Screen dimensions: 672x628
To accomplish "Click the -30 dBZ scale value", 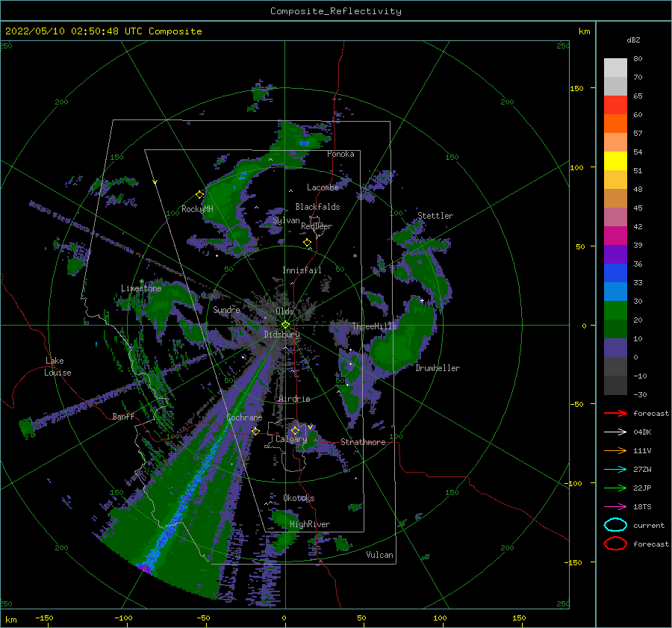I will 640,394.
